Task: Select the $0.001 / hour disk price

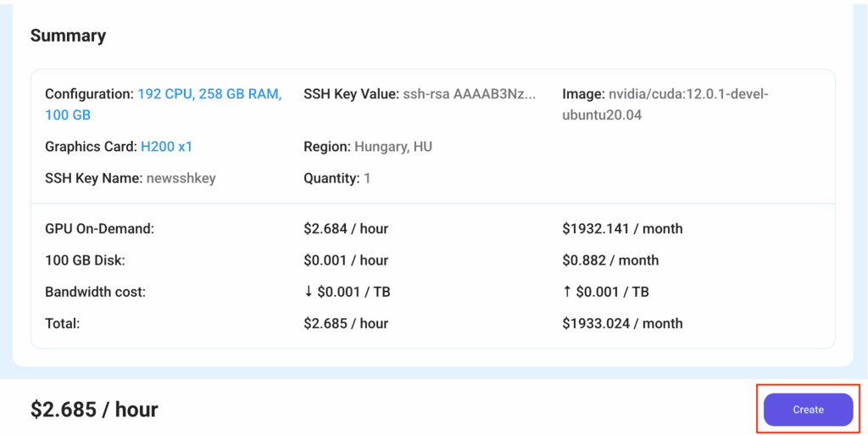Action: tap(346, 260)
